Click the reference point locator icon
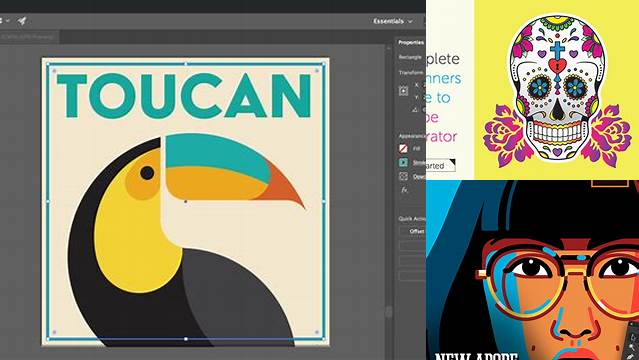This screenshot has height=360, width=639. coord(403,91)
